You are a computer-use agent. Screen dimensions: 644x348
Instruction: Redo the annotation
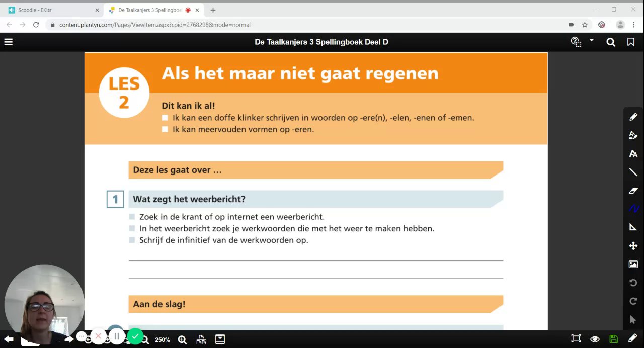[633, 301]
